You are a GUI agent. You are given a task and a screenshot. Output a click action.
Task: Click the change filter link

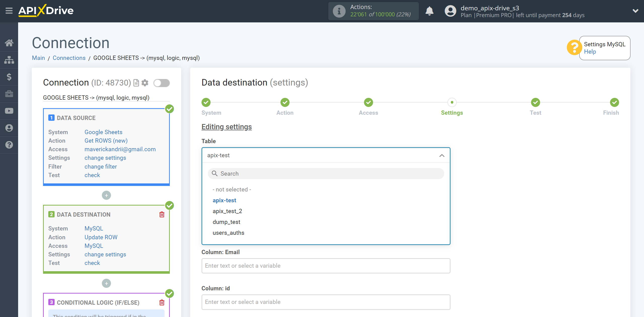101,167
